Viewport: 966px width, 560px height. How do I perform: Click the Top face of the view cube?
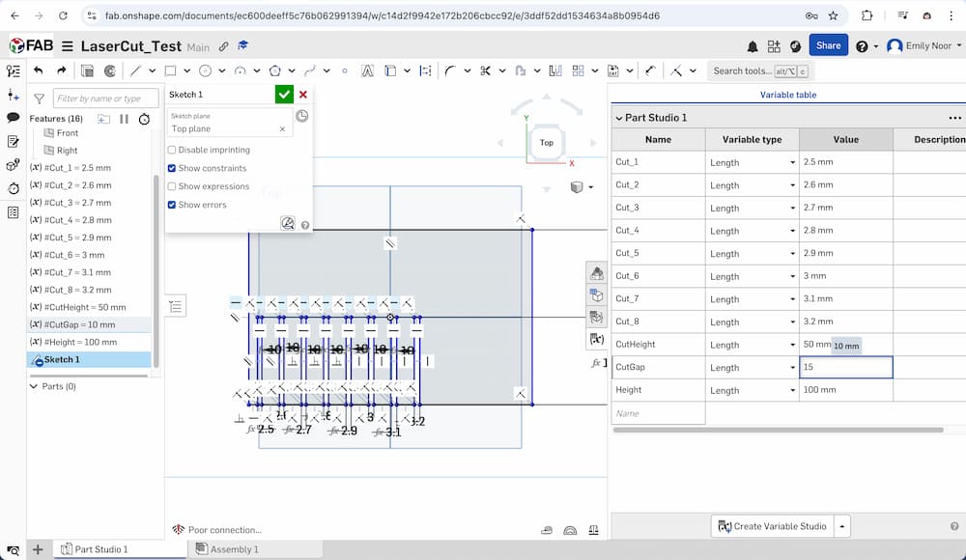pos(547,143)
